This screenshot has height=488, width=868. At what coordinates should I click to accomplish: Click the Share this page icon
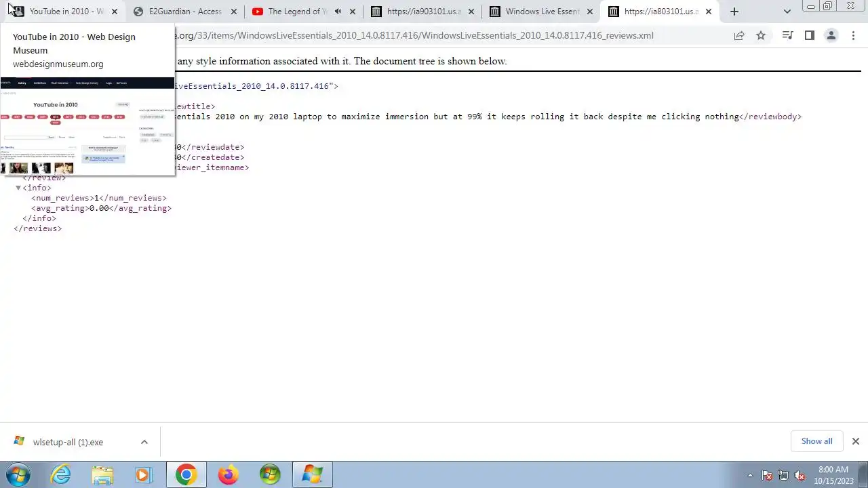739,35
